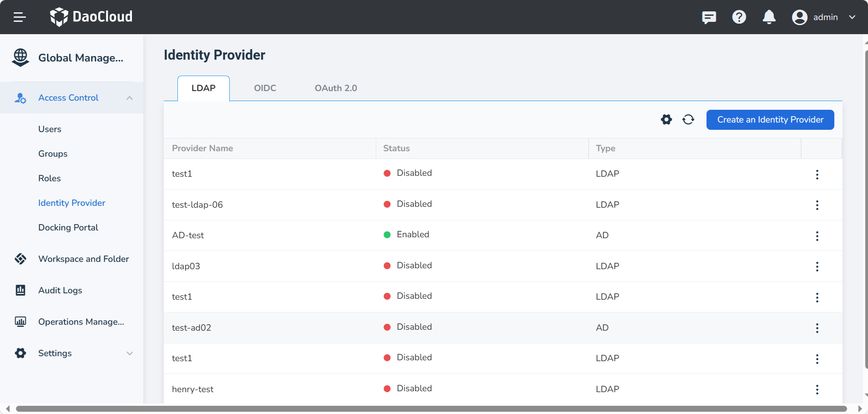This screenshot has height=414, width=868.
Task: Open the messages chat icon
Action: coord(709,17)
